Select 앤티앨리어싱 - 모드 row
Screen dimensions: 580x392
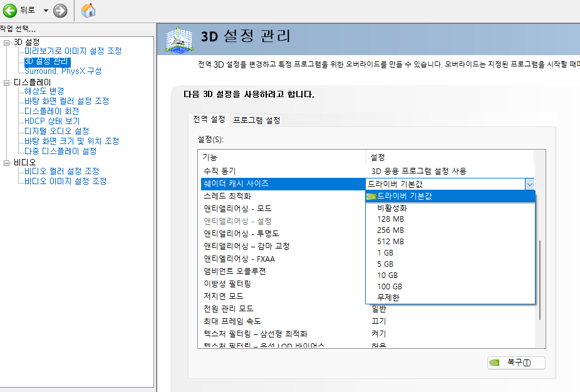283,209
